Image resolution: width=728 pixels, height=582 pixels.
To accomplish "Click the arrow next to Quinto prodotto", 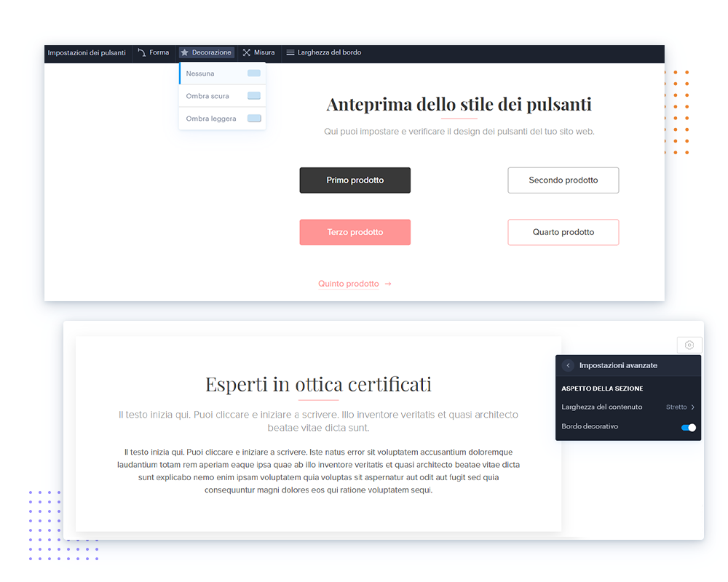I will (x=388, y=284).
